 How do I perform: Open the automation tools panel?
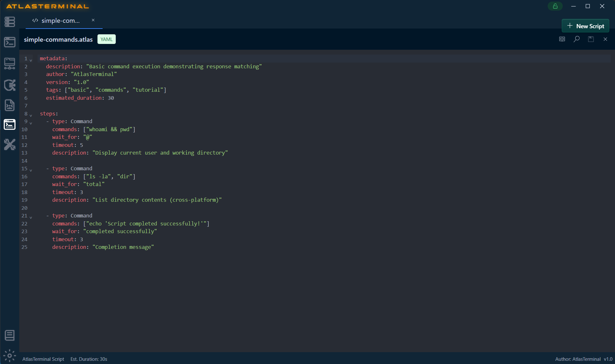click(10, 85)
